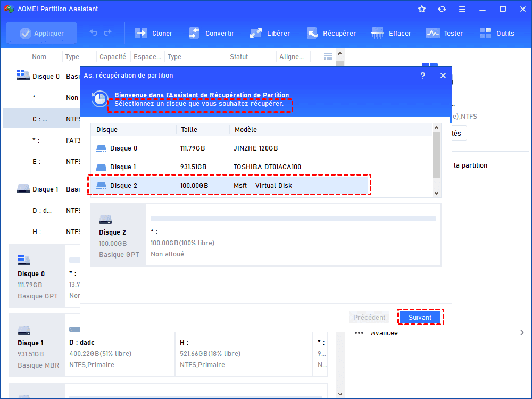Screen dimensions: 532x399
Task: Click the dialog disk list scrollbar thumb
Action: click(436, 155)
